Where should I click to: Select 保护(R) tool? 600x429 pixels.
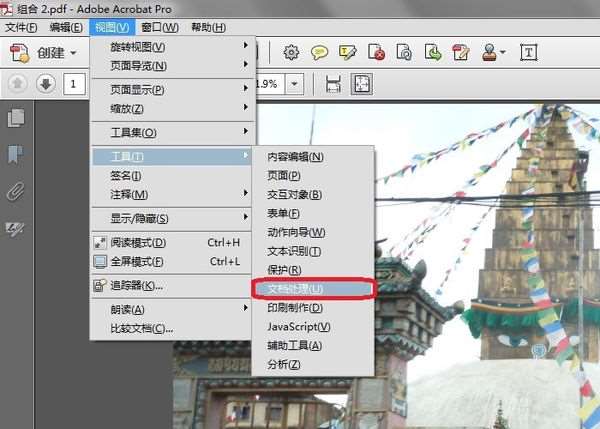tap(313, 270)
